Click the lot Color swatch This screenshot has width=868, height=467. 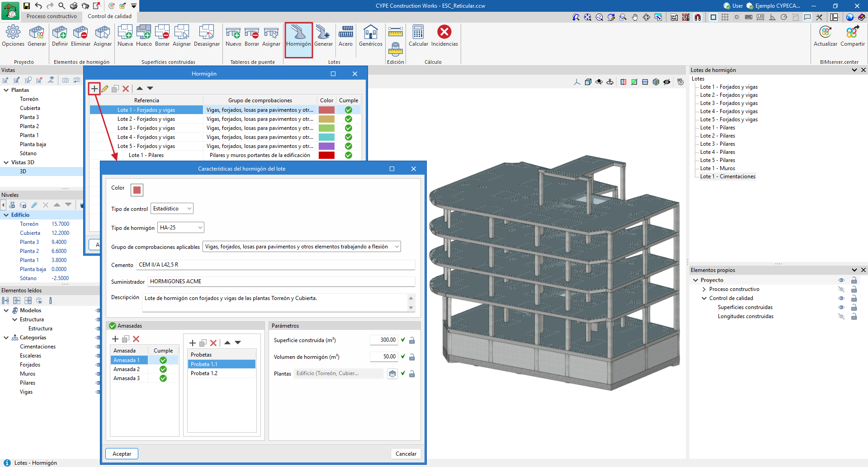(137, 190)
